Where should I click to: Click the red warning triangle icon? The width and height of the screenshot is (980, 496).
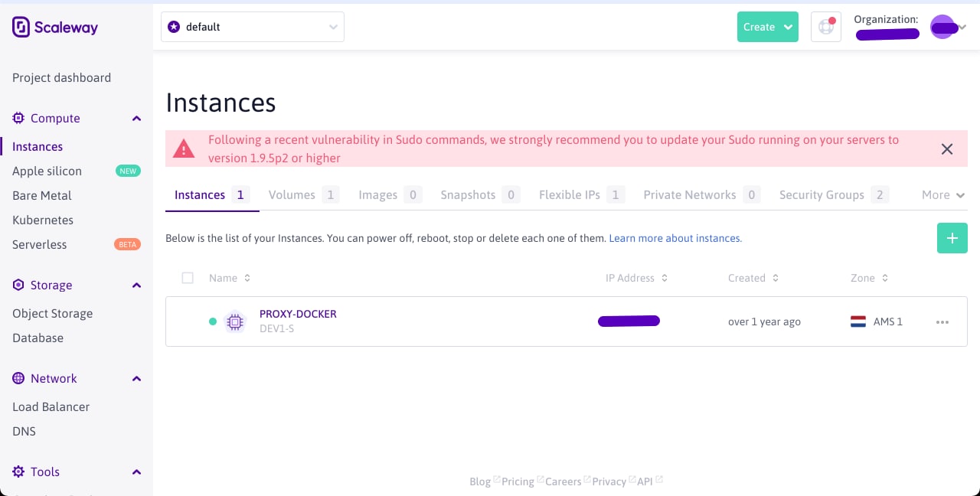tap(184, 148)
